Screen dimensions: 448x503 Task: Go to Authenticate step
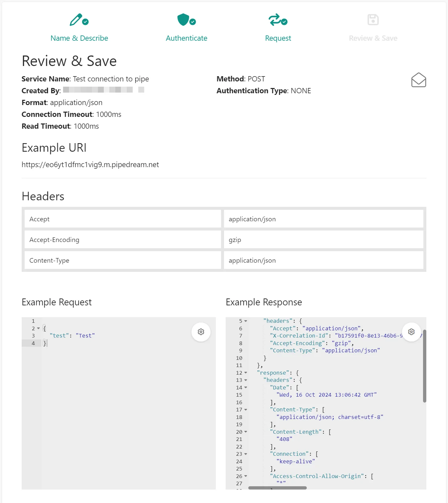187,38
